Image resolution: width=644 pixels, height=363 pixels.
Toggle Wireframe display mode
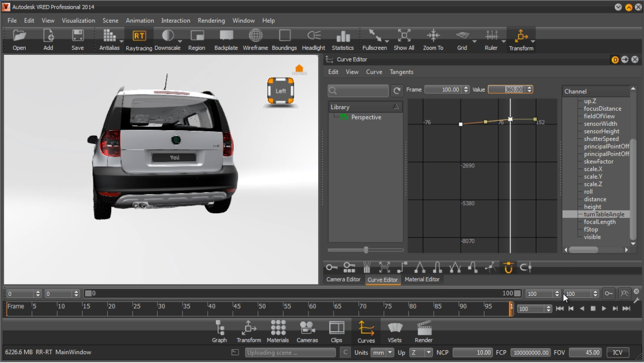click(x=256, y=36)
